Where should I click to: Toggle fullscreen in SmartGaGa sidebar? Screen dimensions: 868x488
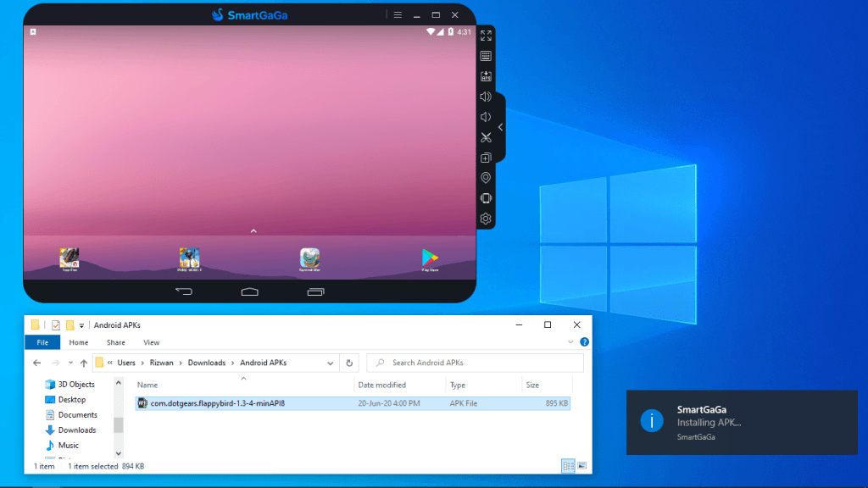[486, 36]
